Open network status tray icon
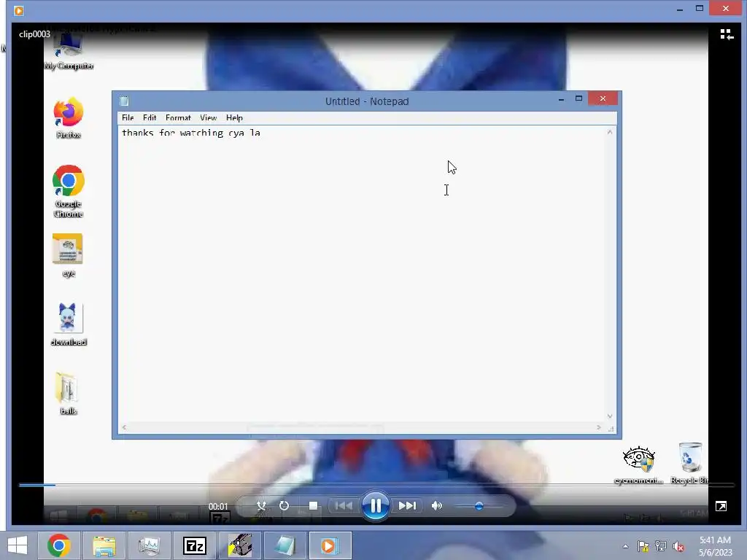 661,546
